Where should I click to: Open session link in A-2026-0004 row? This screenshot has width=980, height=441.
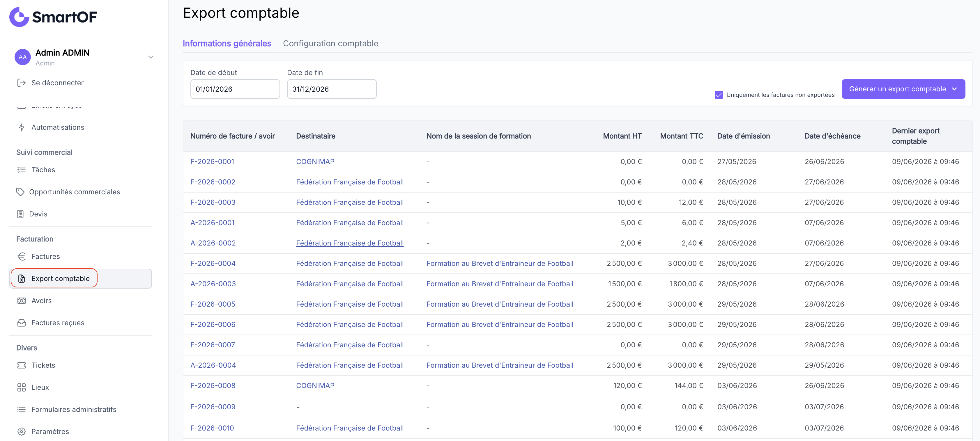(x=500, y=365)
